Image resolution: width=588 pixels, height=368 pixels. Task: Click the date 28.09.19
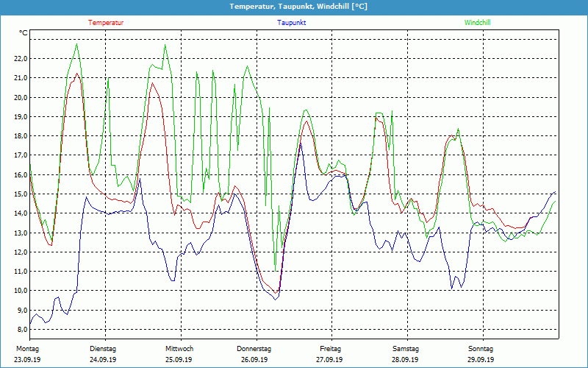coord(405,360)
